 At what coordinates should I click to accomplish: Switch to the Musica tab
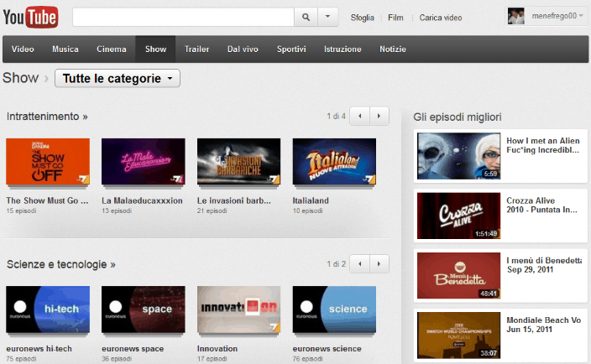65,49
